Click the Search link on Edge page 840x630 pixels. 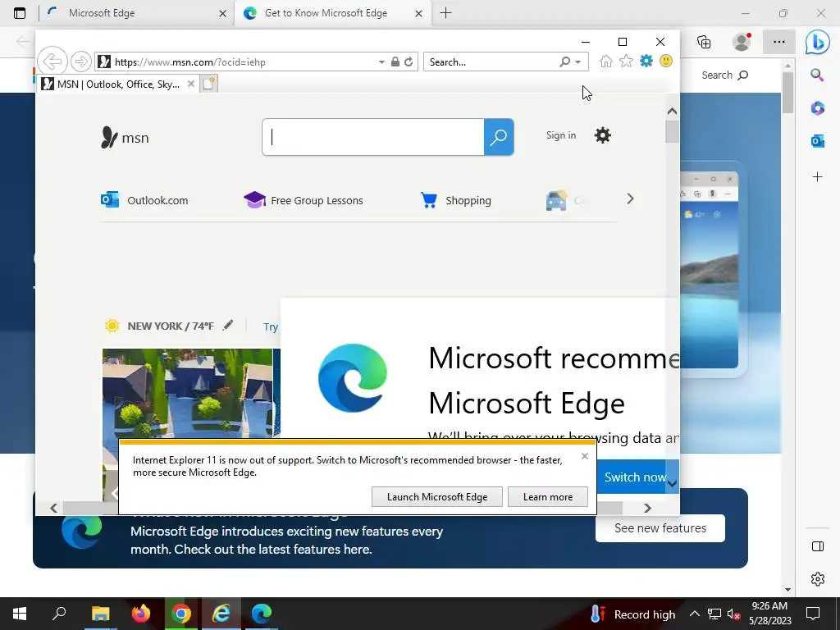point(725,75)
